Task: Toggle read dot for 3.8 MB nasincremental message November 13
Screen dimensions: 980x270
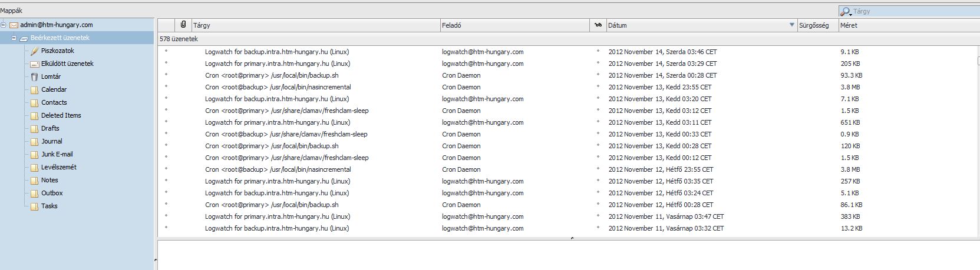Action: (x=598, y=86)
